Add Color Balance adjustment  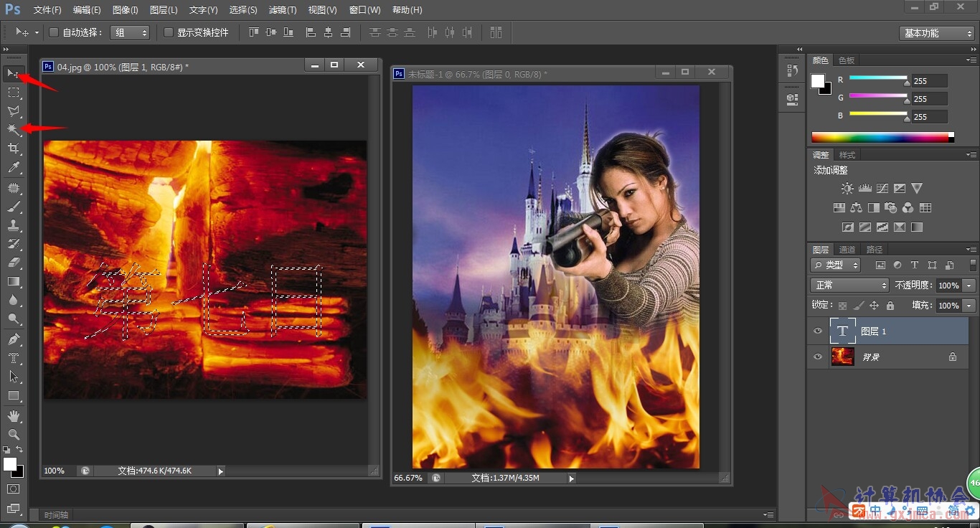point(856,208)
